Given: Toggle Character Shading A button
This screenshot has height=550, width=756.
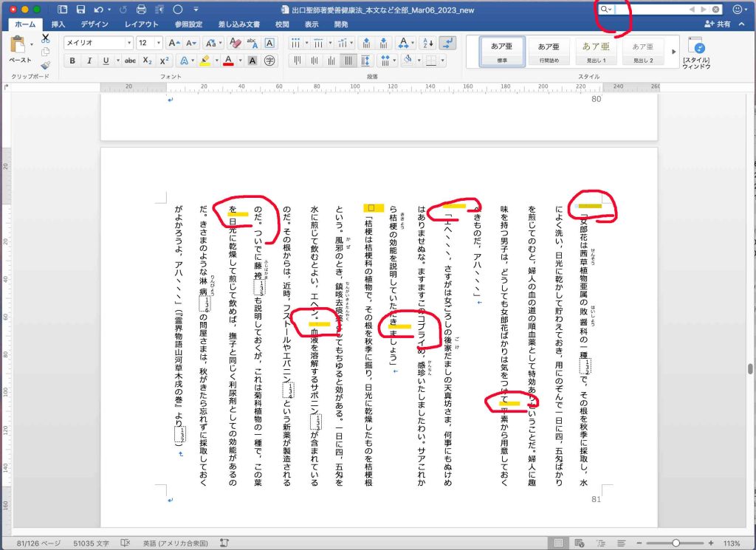Looking at the screenshot, I should [x=252, y=61].
